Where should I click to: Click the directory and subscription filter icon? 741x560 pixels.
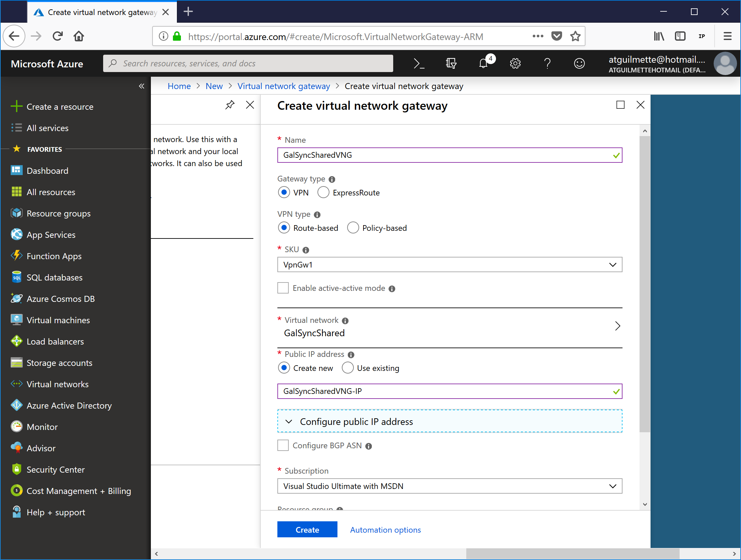point(451,63)
